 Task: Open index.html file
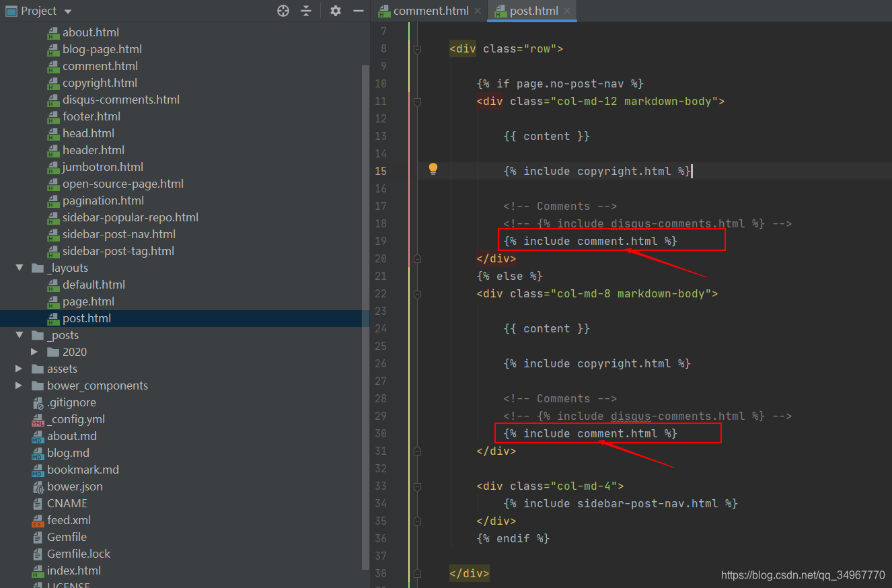74,571
